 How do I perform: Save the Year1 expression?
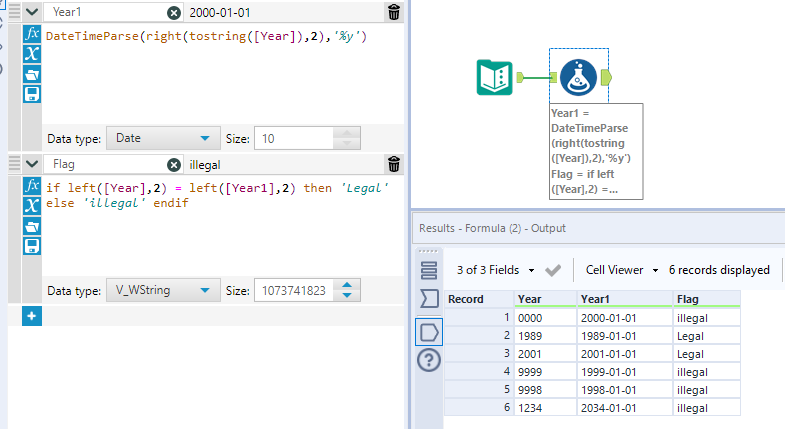point(32,94)
